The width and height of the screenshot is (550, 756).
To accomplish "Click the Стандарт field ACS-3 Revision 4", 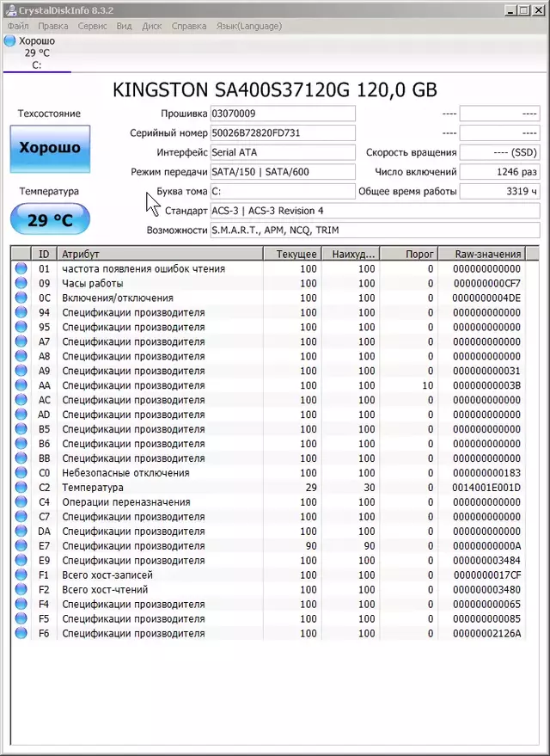I will click(375, 211).
